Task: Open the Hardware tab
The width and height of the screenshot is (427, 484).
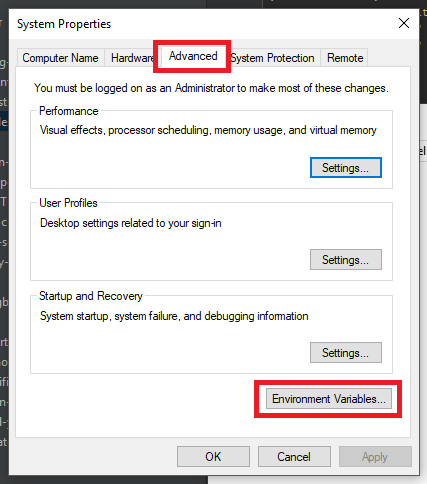Action: coord(131,58)
